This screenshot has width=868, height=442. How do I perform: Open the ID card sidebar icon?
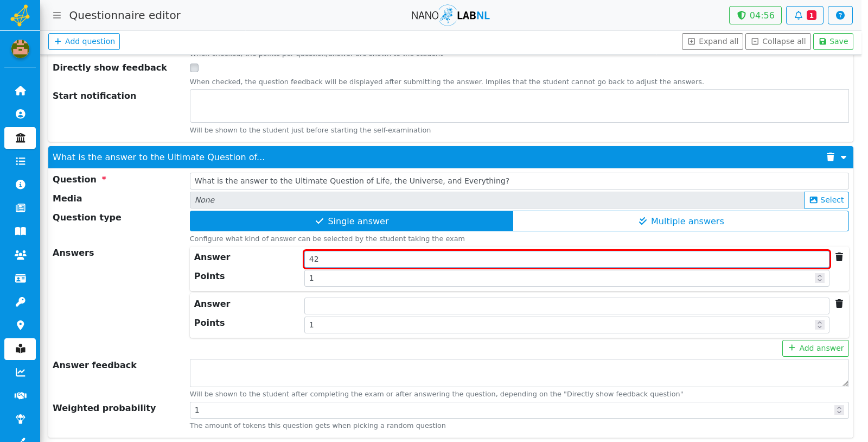(20, 279)
